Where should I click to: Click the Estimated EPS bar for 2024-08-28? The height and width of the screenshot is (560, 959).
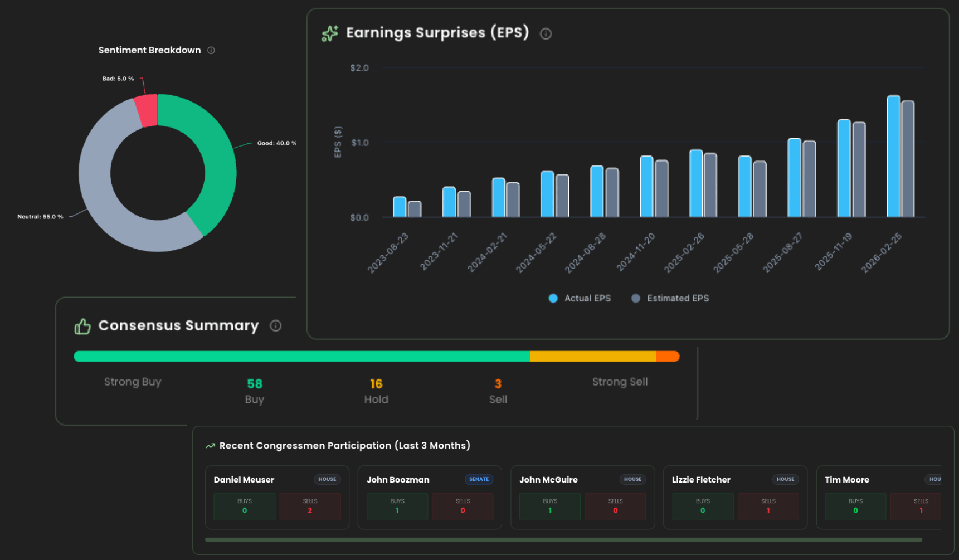click(x=612, y=193)
